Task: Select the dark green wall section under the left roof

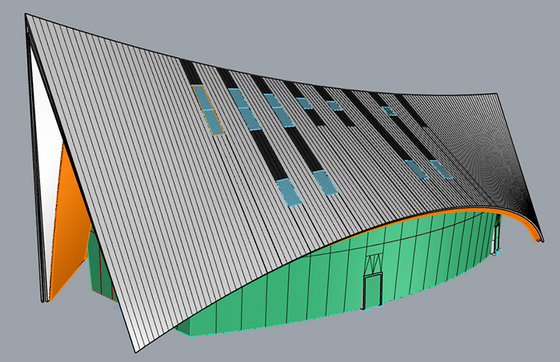Action: pyautogui.click(x=100, y=264)
